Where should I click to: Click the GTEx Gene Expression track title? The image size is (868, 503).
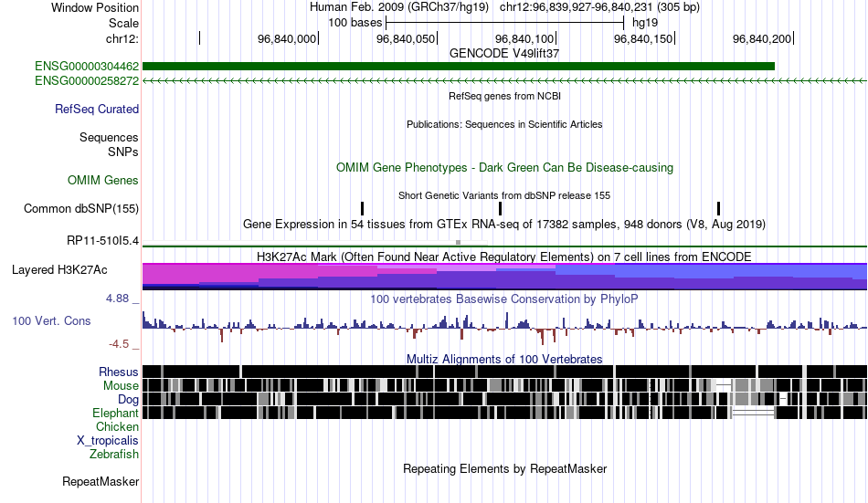(504, 224)
